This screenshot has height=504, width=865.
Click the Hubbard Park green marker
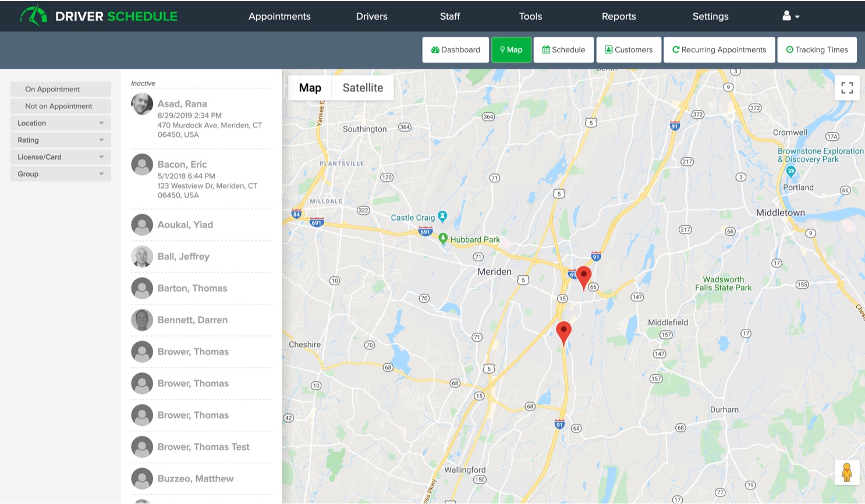pos(443,239)
